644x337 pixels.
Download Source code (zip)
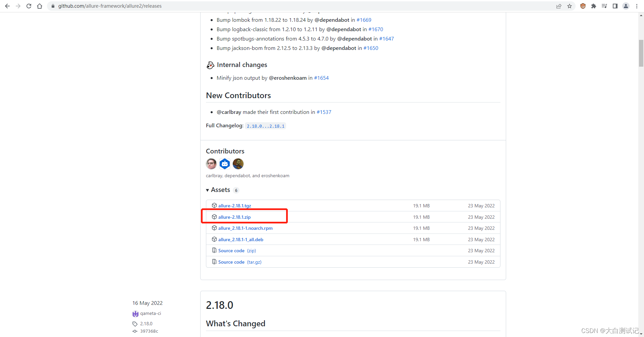[237, 251]
